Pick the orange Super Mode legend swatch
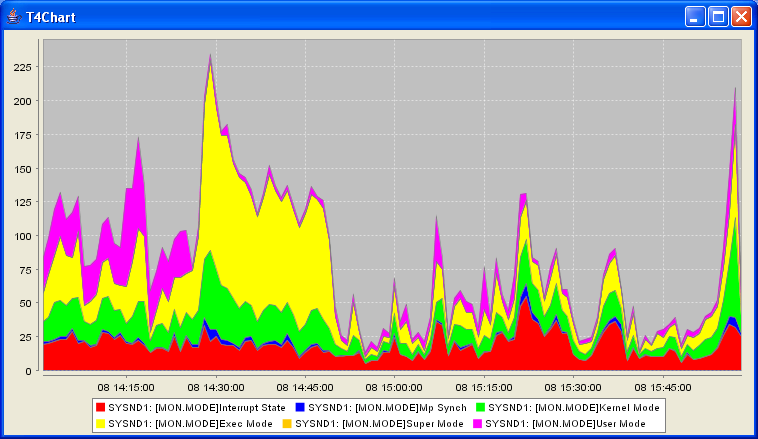Screen dimensions: 758x439 (x=299, y=424)
